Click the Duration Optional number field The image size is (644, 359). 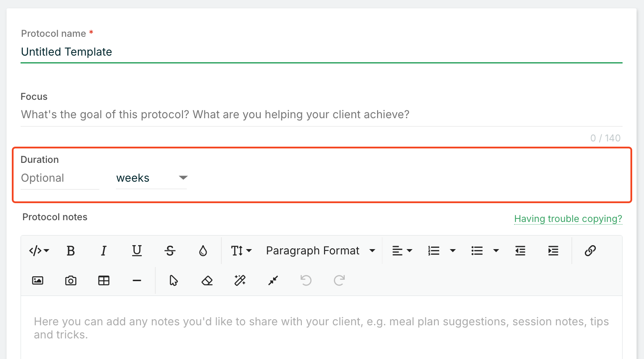[x=59, y=178]
